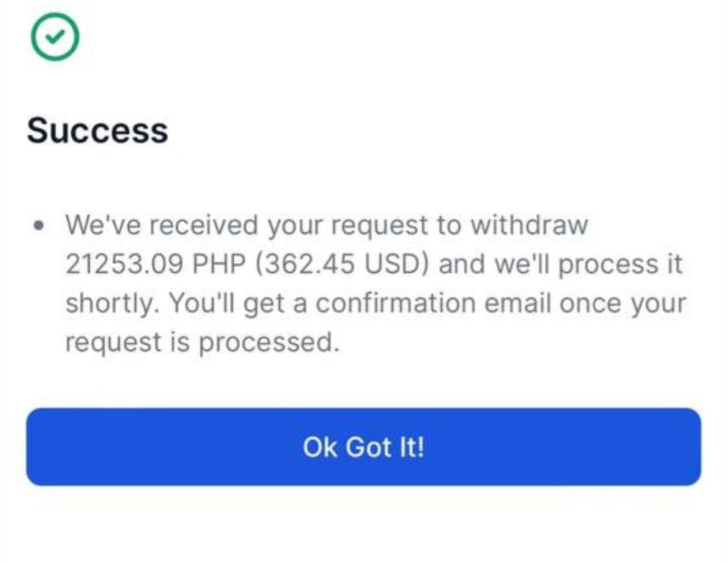Click the green success checkmark icon
The image size is (728, 563).
[x=55, y=37]
